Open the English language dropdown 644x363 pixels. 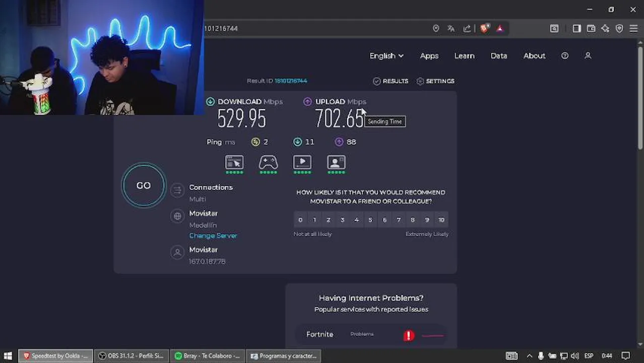387,56
